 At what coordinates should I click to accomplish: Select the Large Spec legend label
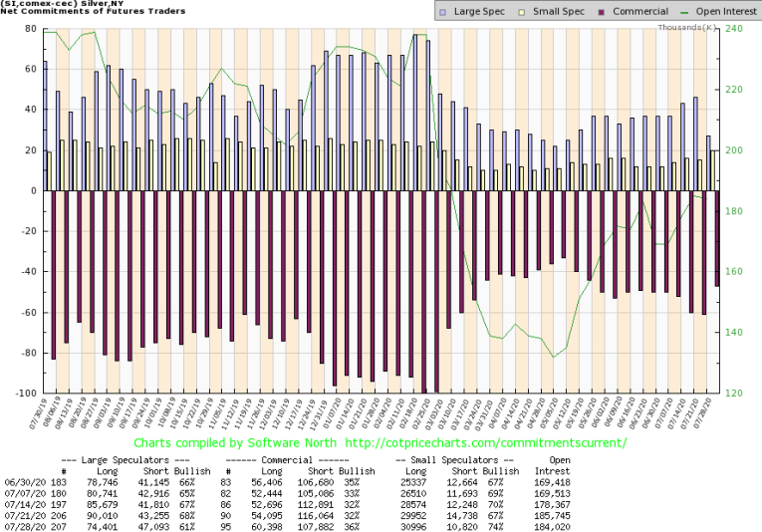coord(477,12)
